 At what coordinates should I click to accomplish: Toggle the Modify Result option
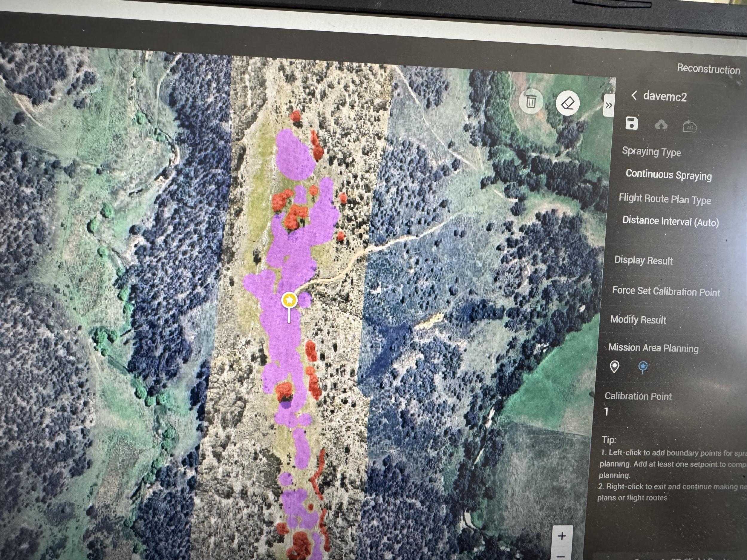pyautogui.click(x=638, y=320)
